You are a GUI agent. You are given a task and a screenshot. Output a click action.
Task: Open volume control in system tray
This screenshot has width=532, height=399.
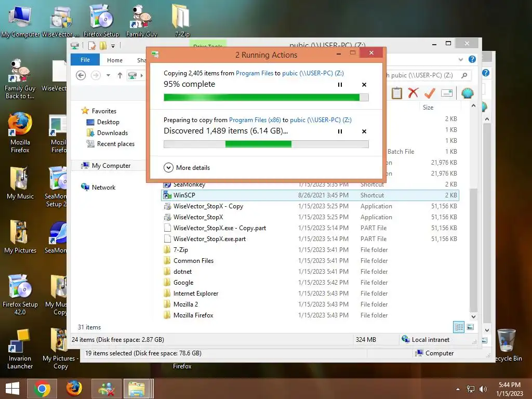pyautogui.click(x=483, y=389)
